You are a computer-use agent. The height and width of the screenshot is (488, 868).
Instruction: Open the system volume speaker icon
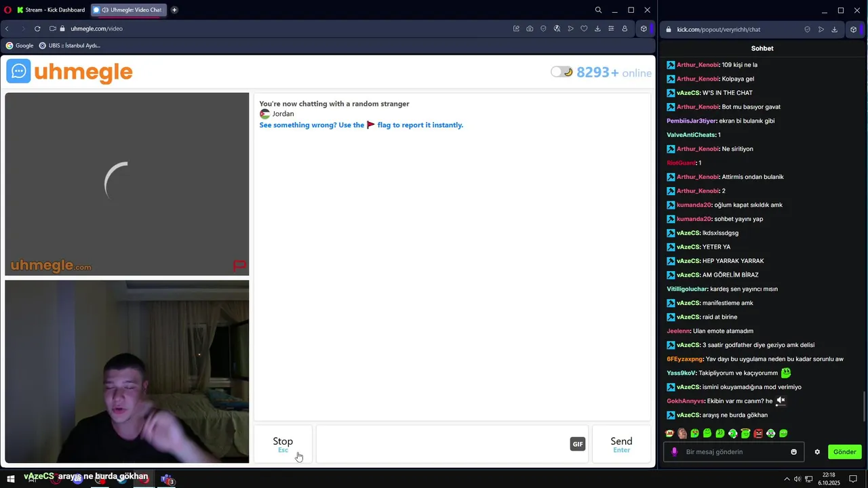click(x=797, y=479)
